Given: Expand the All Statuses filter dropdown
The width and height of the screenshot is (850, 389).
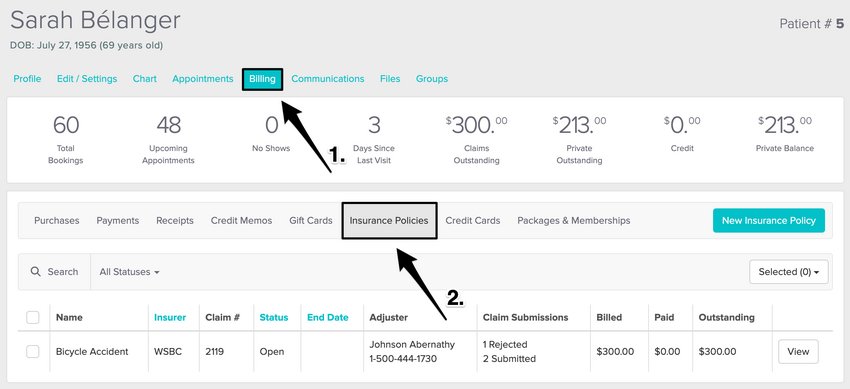Looking at the screenshot, I should (x=129, y=272).
